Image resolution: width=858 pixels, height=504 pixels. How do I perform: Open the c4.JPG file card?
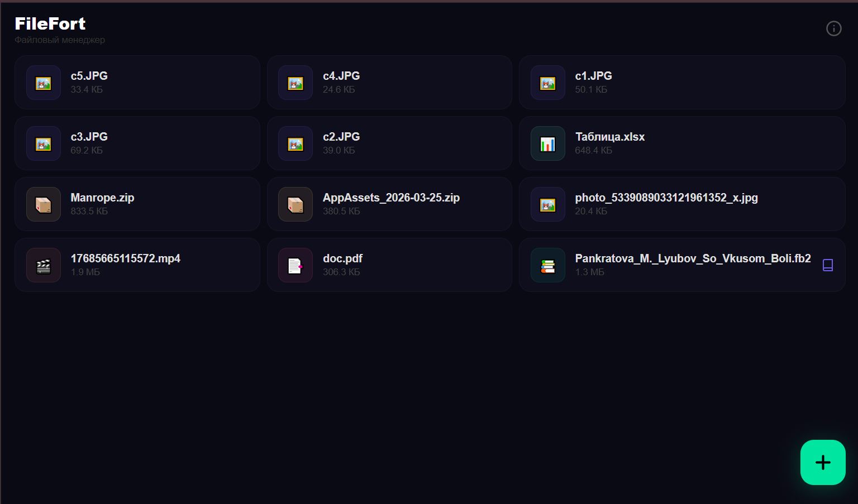click(389, 83)
